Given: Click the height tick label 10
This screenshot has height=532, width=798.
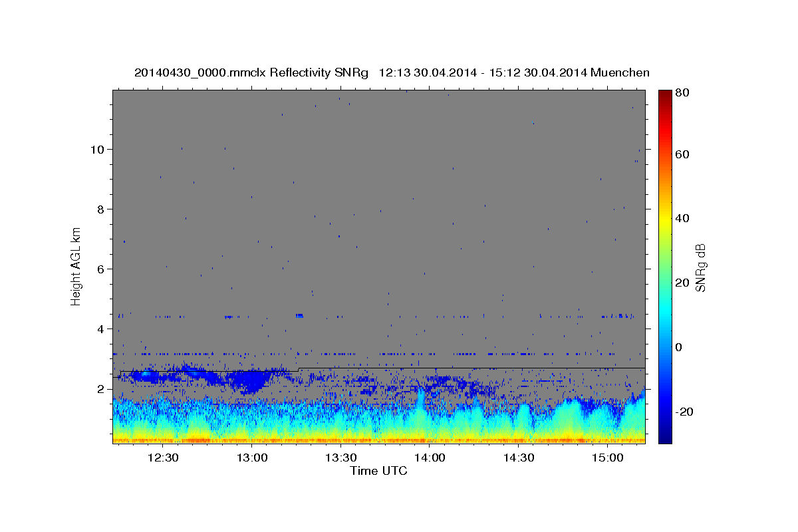Looking at the screenshot, I should pyautogui.click(x=98, y=149).
